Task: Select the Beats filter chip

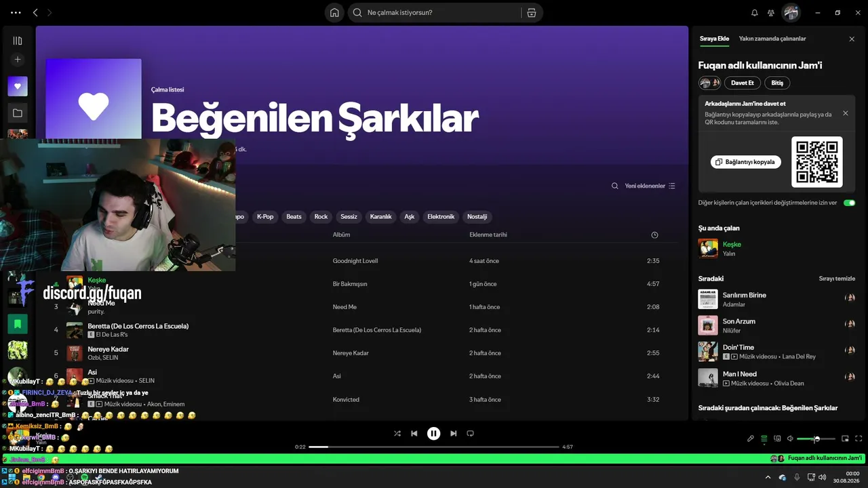Action: pyautogui.click(x=294, y=217)
